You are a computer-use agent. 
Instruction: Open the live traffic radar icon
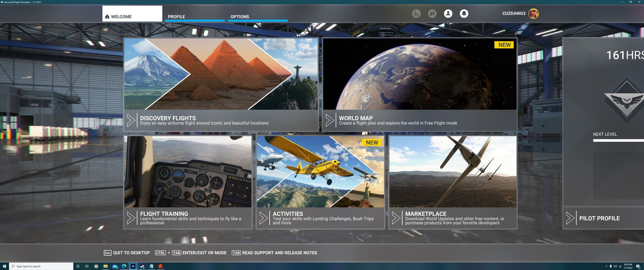(416, 13)
